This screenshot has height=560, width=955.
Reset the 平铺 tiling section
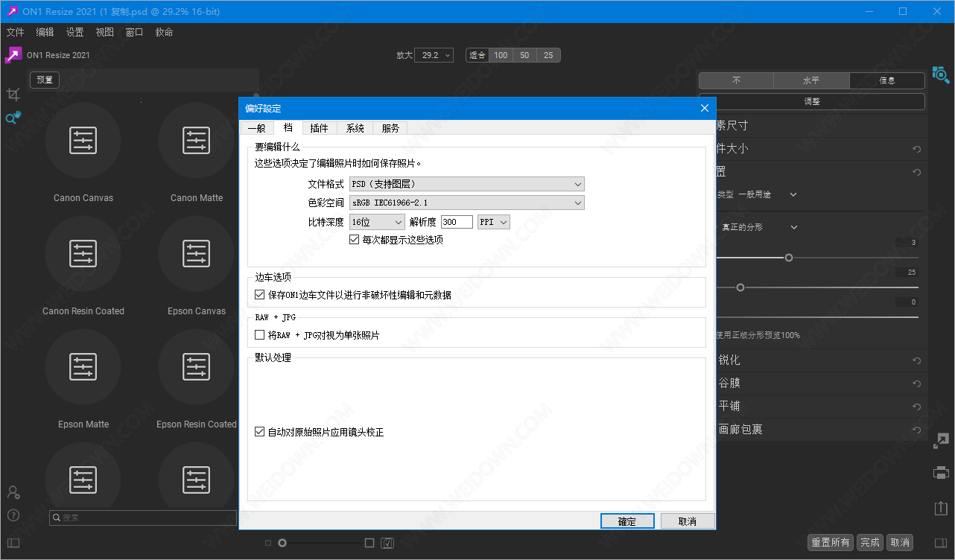click(x=917, y=407)
